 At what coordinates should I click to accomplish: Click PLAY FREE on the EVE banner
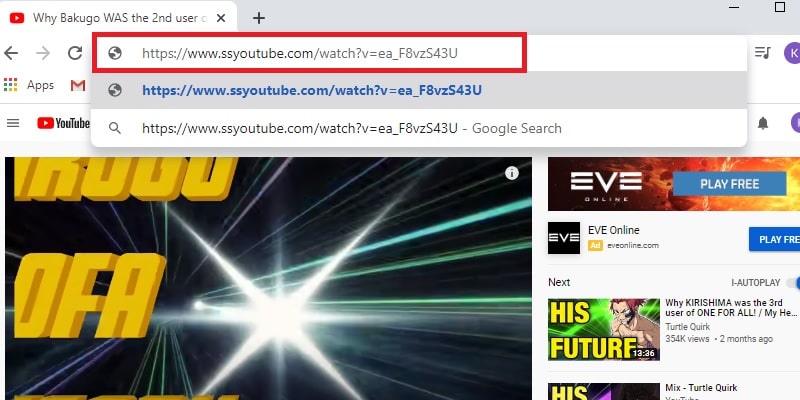[730, 184]
